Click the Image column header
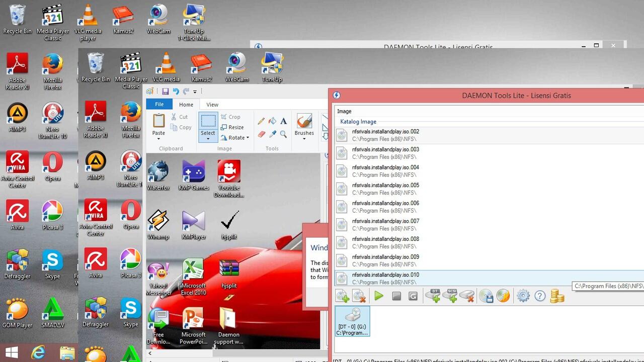The height and width of the screenshot is (362, 644). [344, 111]
